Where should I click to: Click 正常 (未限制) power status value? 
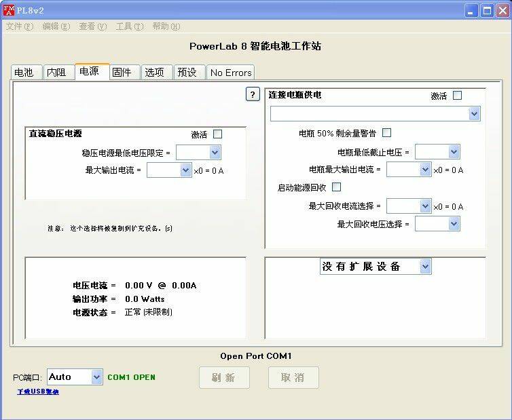pyautogui.click(x=149, y=312)
